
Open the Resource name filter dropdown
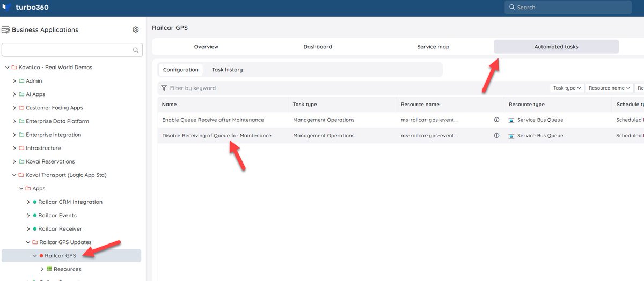pyautogui.click(x=609, y=88)
